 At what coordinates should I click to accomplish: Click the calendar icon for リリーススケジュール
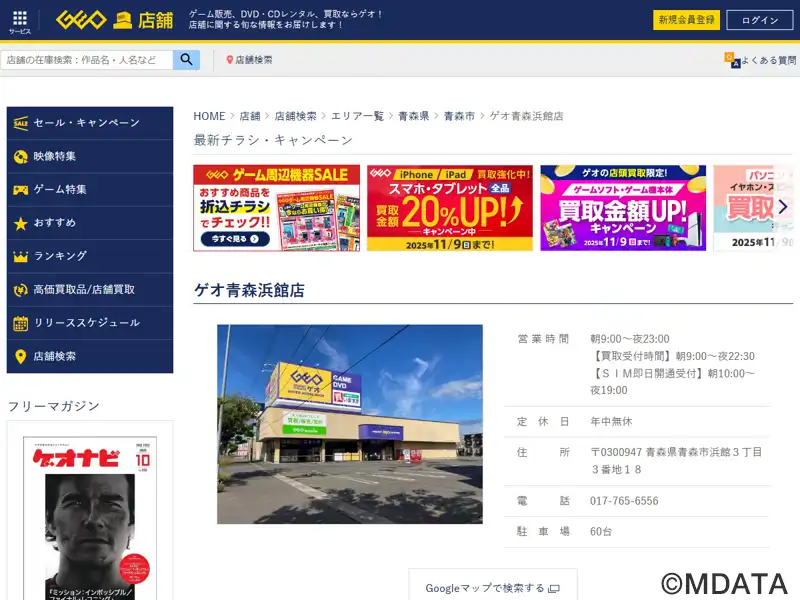point(20,323)
